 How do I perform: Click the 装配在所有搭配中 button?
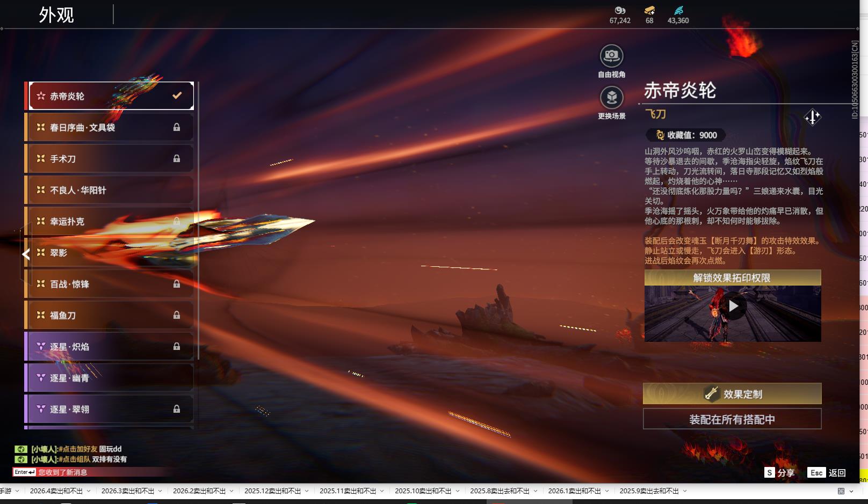point(733,419)
